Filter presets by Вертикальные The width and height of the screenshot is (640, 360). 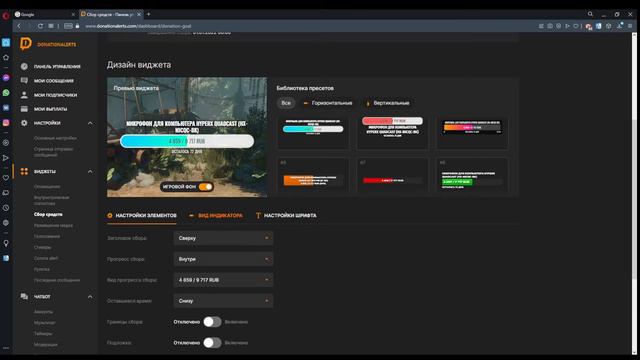coord(387,103)
